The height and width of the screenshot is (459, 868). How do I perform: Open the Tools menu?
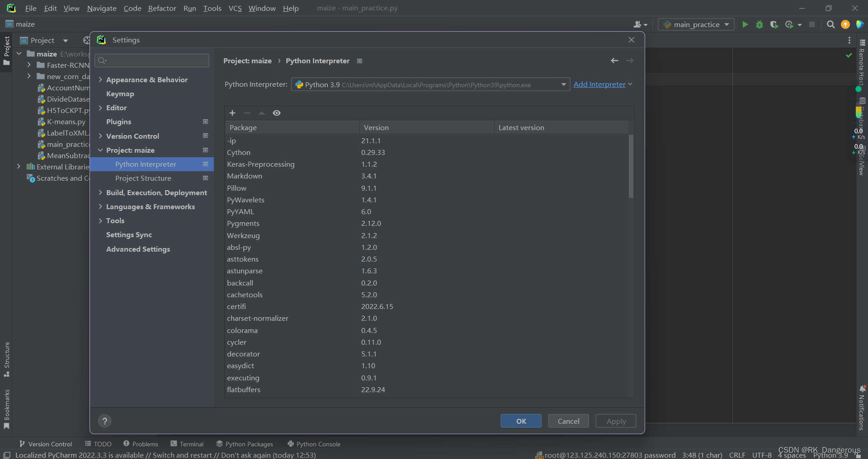point(212,8)
